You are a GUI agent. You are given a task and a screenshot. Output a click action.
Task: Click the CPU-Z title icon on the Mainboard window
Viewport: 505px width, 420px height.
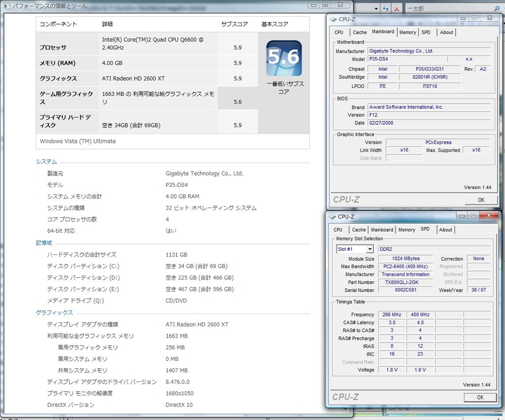(x=333, y=19)
